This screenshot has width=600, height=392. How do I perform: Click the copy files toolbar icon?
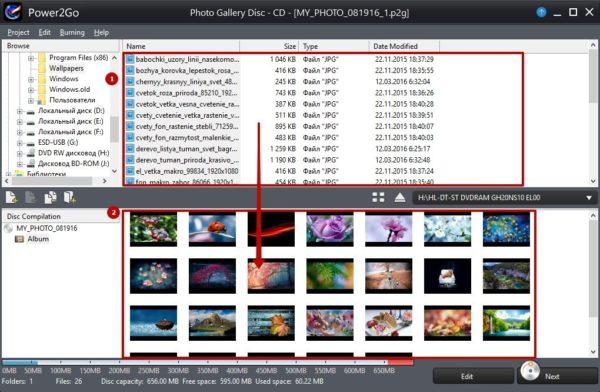point(50,198)
